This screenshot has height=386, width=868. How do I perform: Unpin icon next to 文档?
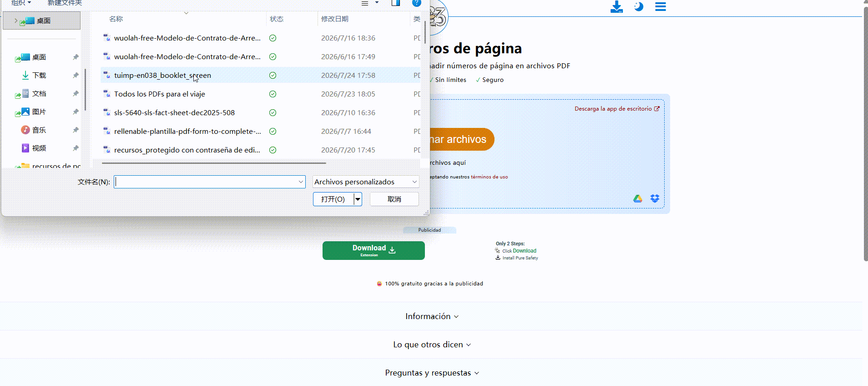click(76, 93)
